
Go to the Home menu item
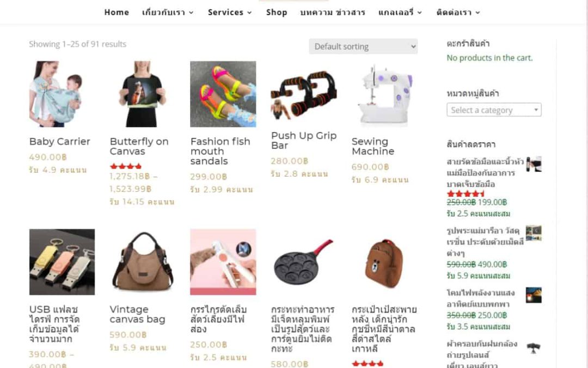click(x=117, y=13)
